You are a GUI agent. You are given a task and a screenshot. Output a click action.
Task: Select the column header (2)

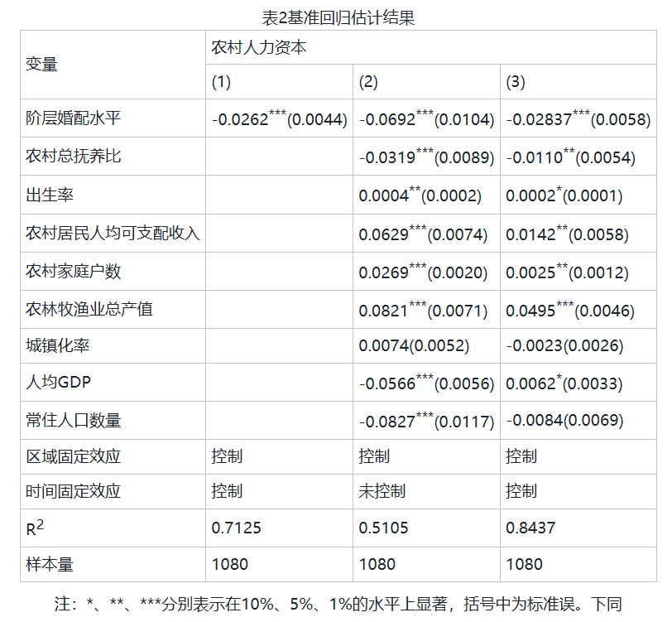369,82
